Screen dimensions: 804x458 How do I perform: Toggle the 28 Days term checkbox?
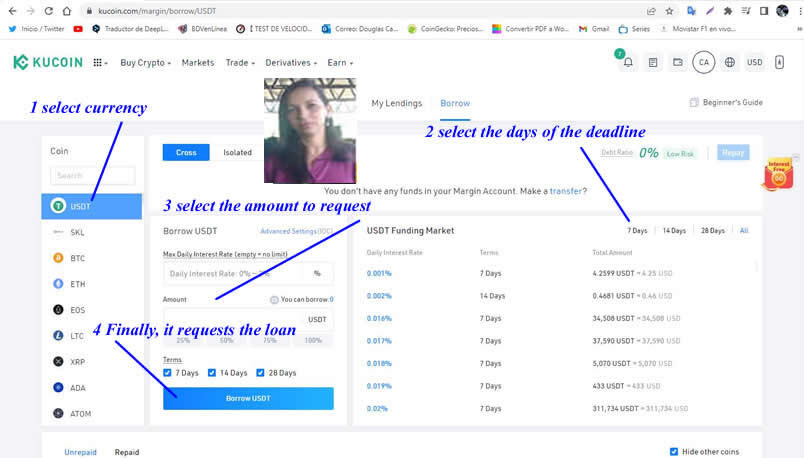pyautogui.click(x=260, y=373)
